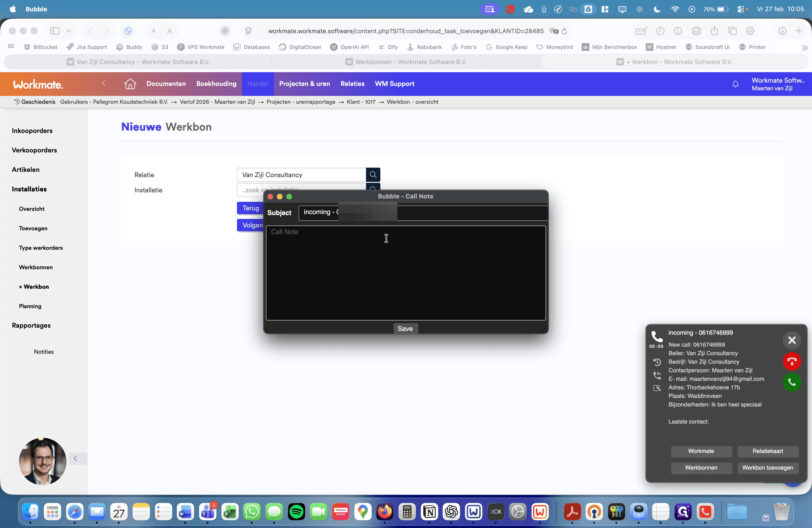Click the red hang-up call button
This screenshot has width=812, height=528.
tap(792, 362)
